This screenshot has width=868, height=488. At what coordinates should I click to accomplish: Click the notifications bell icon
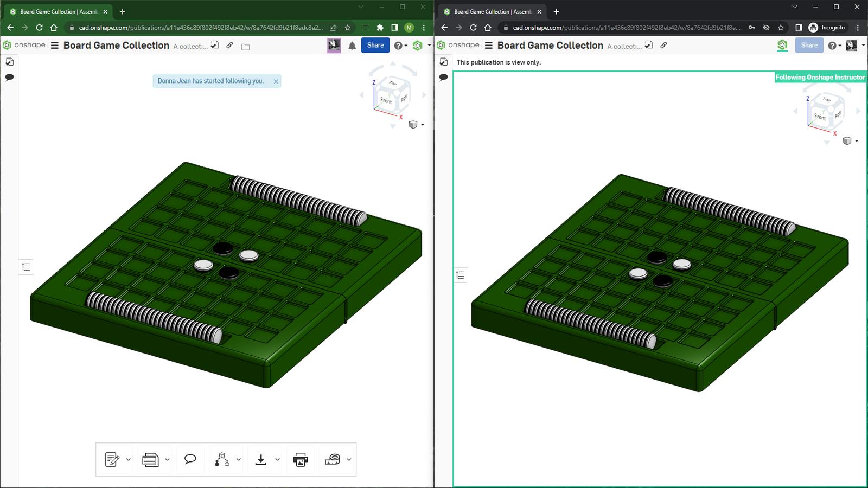(x=352, y=46)
